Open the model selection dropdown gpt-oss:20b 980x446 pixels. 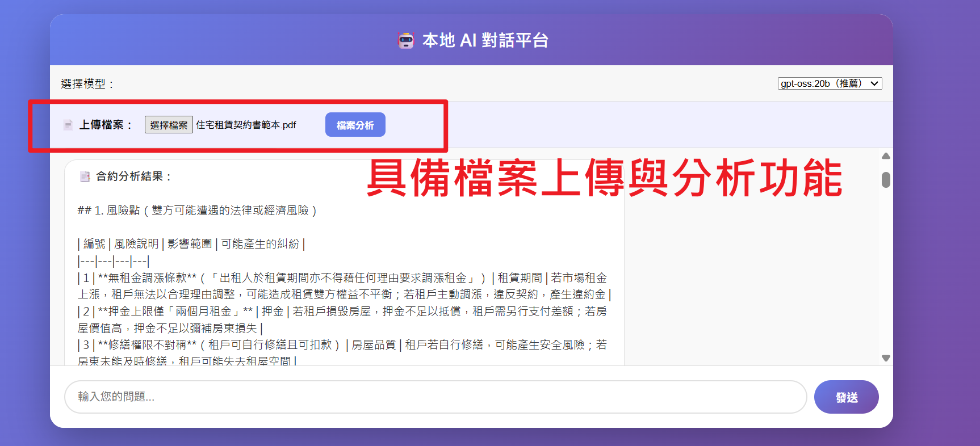tap(830, 83)
